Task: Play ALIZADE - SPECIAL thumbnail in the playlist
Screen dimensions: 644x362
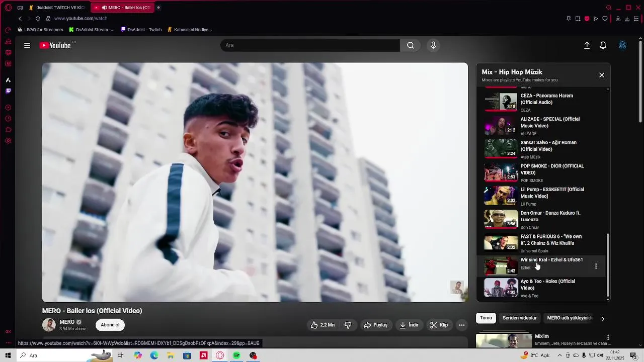Action: [501, 126]
